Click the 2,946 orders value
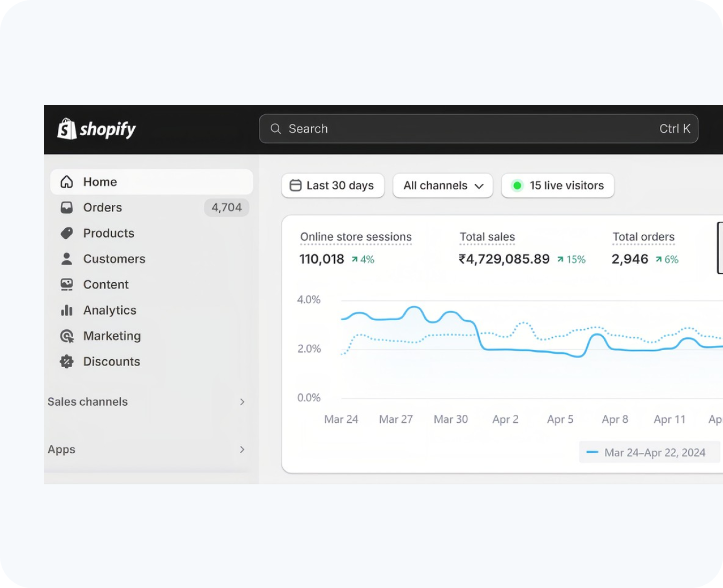Viewport: 723px width, 588px height. pyautogui.click(x=630, y=259)
